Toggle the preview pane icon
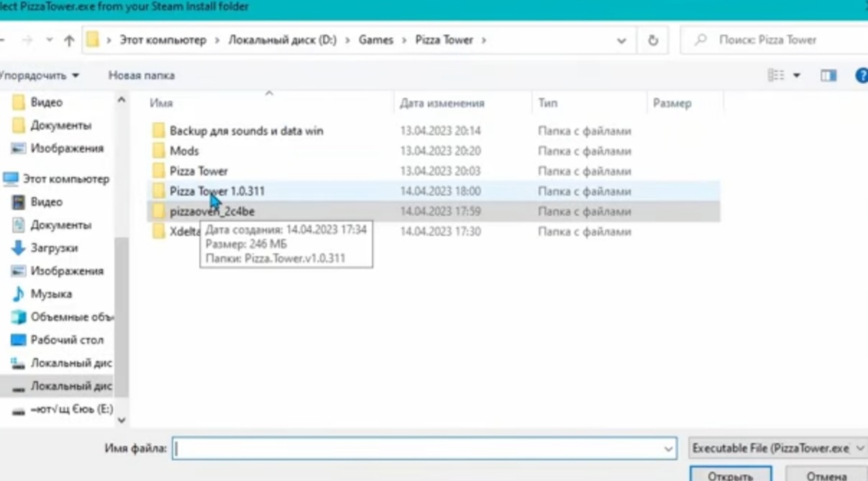Screen dimensions: 868x481 click(x=828, y=75)
